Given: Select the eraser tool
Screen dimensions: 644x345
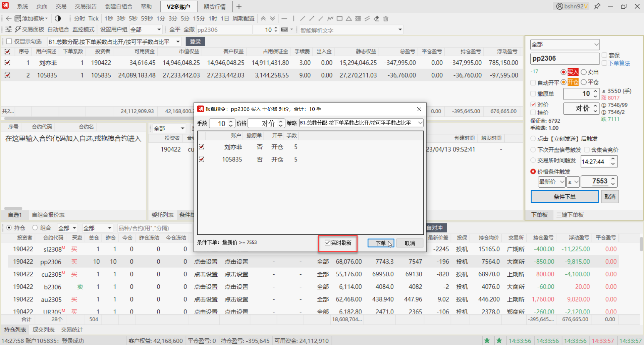Looking at the screenshot, I should pos(376,18).
